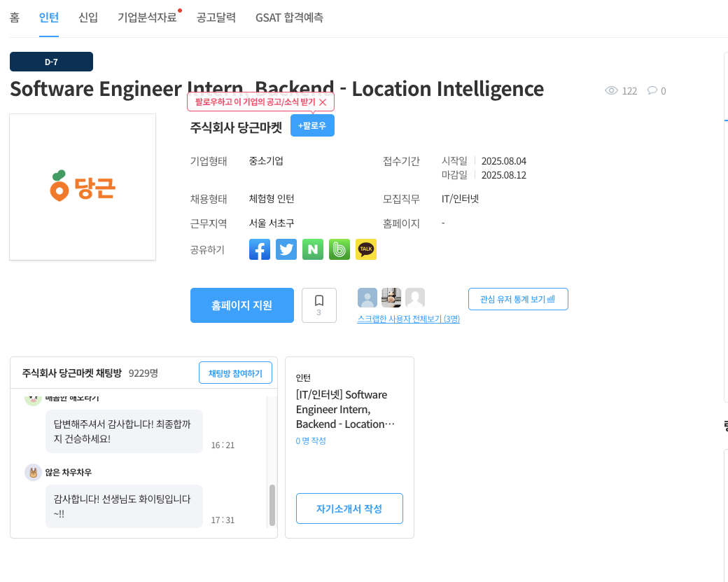Switch to the 신입 tab
The height and width of the screenshot is (582, 728).
click(88, 18)
